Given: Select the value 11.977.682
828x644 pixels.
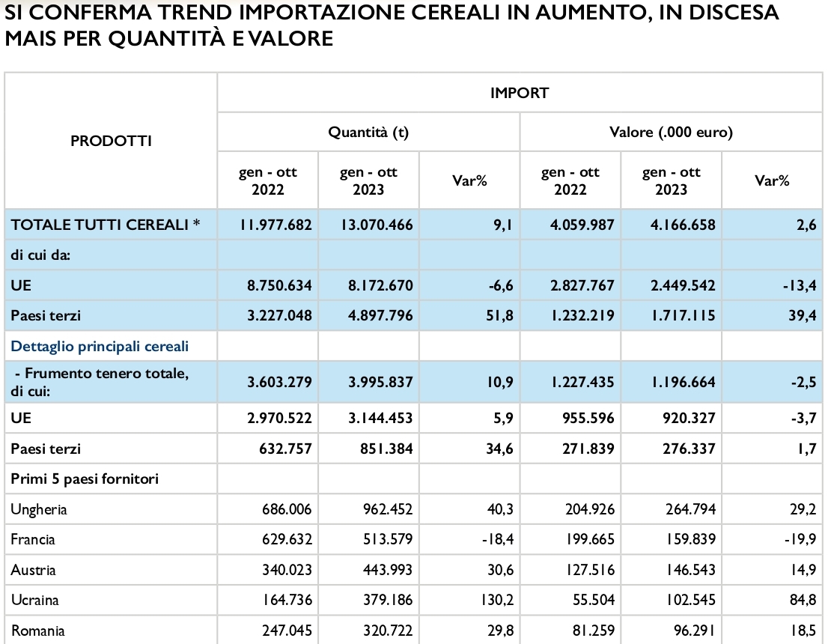Looking at the screenshot, I should point(276,225).
